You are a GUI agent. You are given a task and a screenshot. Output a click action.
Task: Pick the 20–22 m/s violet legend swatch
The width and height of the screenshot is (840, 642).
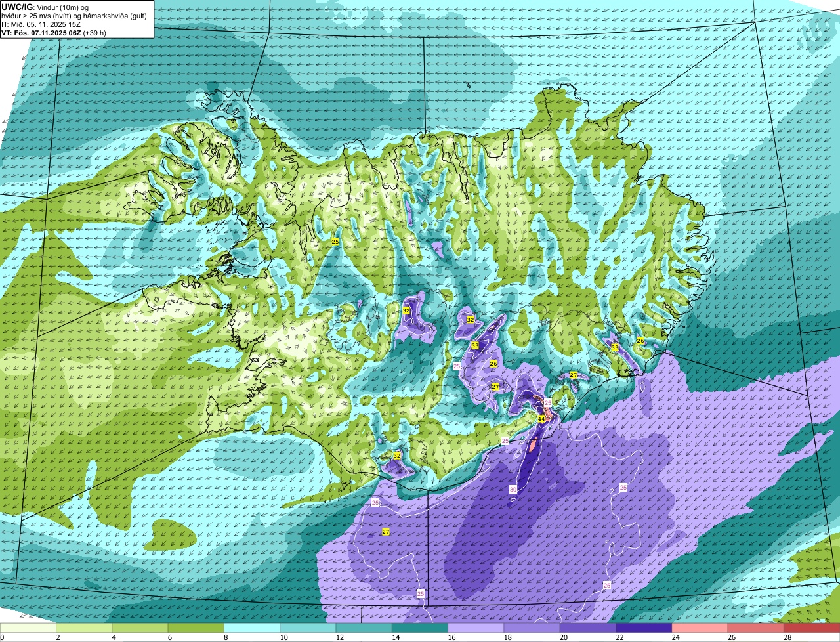click(588, 628)
